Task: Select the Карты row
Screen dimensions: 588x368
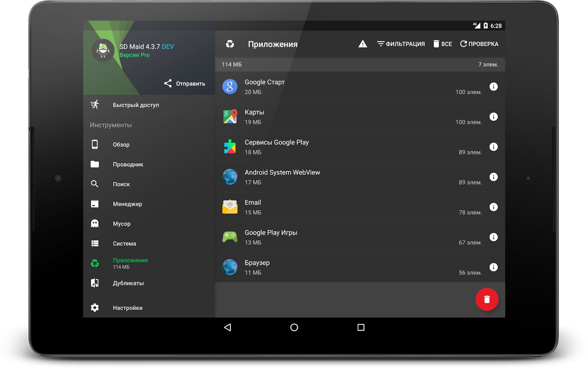Action: pyautogui.click(x=360, y=117)
